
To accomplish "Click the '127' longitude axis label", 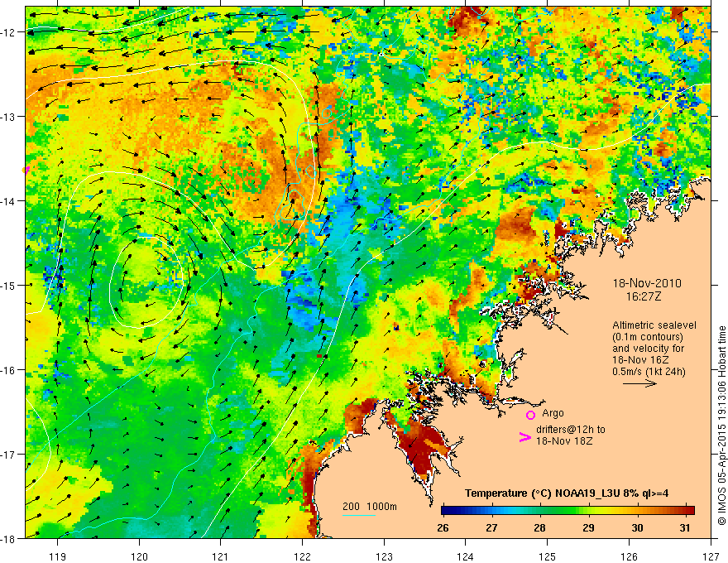I will (x=711, y=556).
